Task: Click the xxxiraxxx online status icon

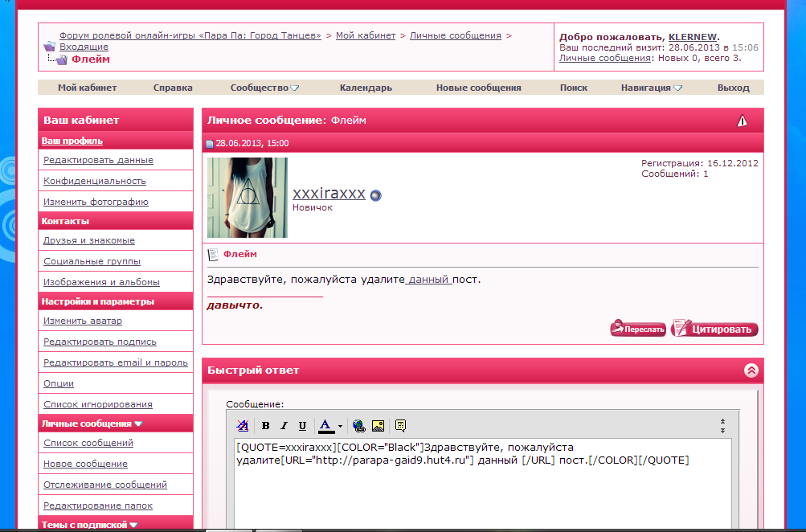Action: tap(376, 195)
